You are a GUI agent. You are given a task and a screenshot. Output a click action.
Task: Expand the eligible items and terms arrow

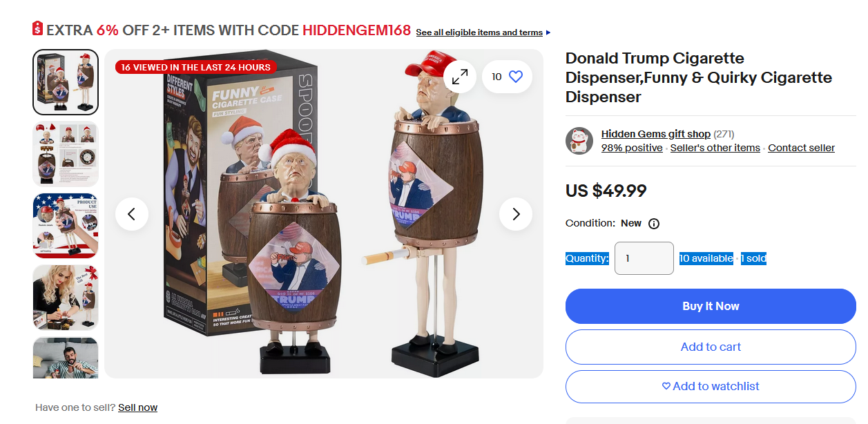(548, 32)
